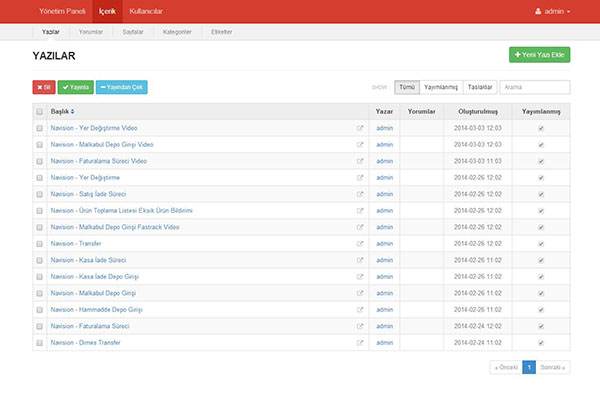Open external link icon for Ürün Toplama Listesi row
Image resolution: width=600 pixels, height=400 pixels.
coord(360,211)
